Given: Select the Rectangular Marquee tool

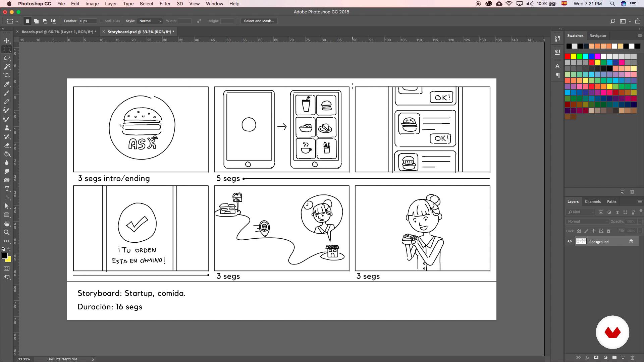Looking at the screenshot, I should [7, 49].
